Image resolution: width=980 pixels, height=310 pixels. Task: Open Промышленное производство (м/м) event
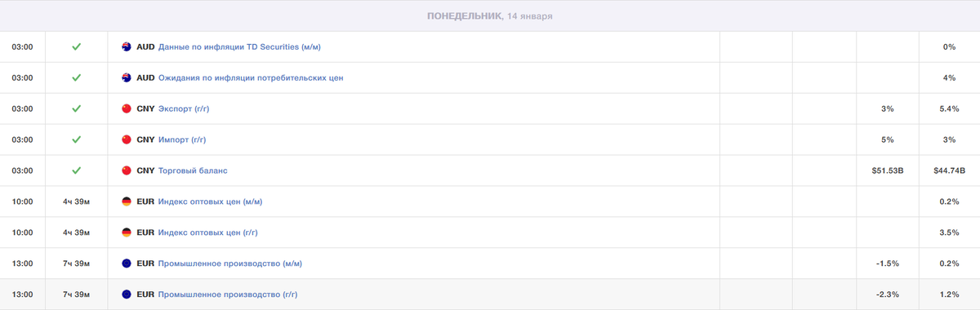pyautogui.click(x=230, y=264)
